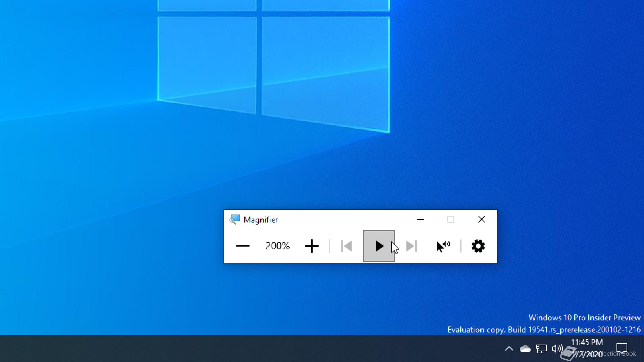Minimize the Magnifier window
Screen dimensions: 644x362
[420, 220]
